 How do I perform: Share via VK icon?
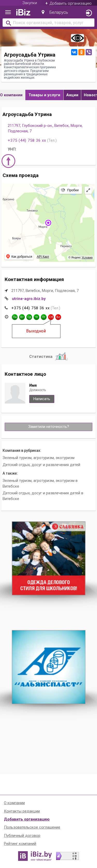[74, 52]
